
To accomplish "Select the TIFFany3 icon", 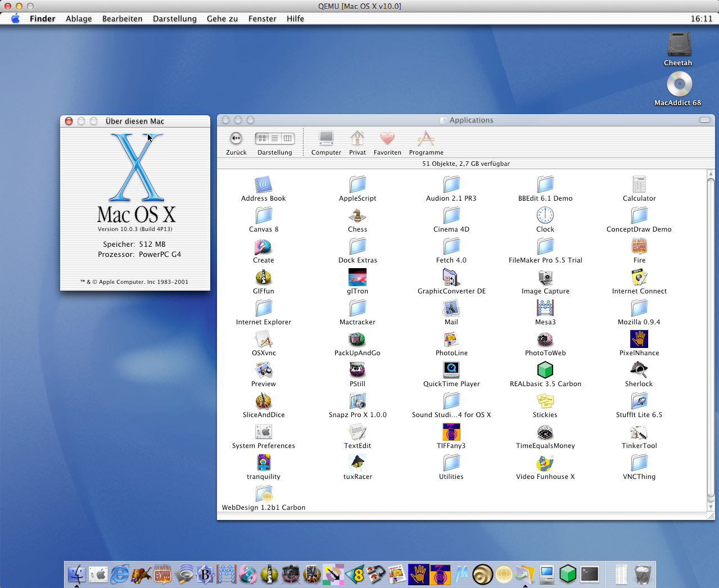I will pyautogui.click(x=451, y=432).
